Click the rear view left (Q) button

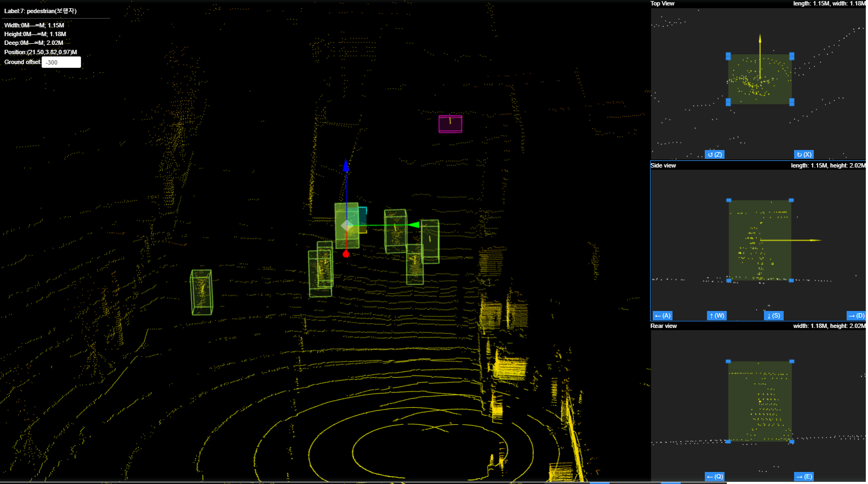[715, 476]
